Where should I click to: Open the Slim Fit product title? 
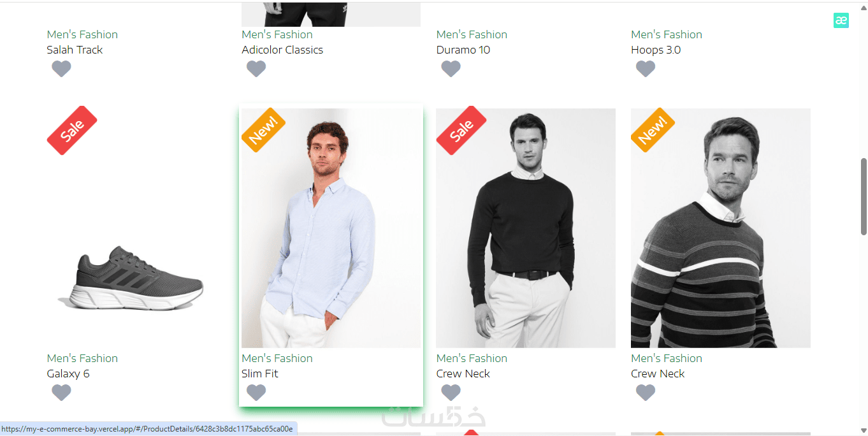click(260, 374)
